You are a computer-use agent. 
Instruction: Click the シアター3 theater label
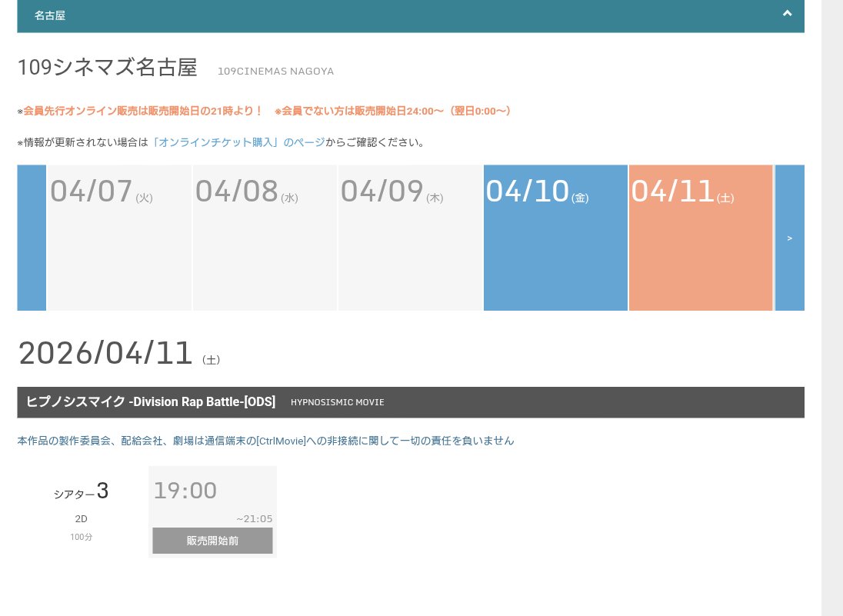81,492
